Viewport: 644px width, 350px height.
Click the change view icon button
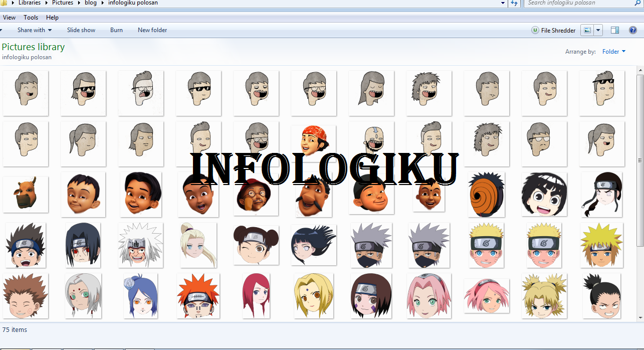pyautogui.click(x=586, y=30)
